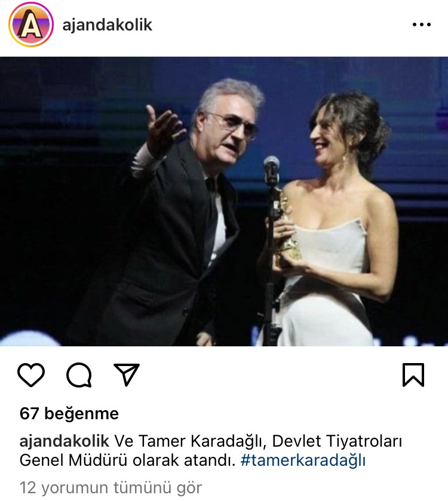The image size is (448, 501).
Task: Open the three-dot more options menu
Action: (422, 24)
